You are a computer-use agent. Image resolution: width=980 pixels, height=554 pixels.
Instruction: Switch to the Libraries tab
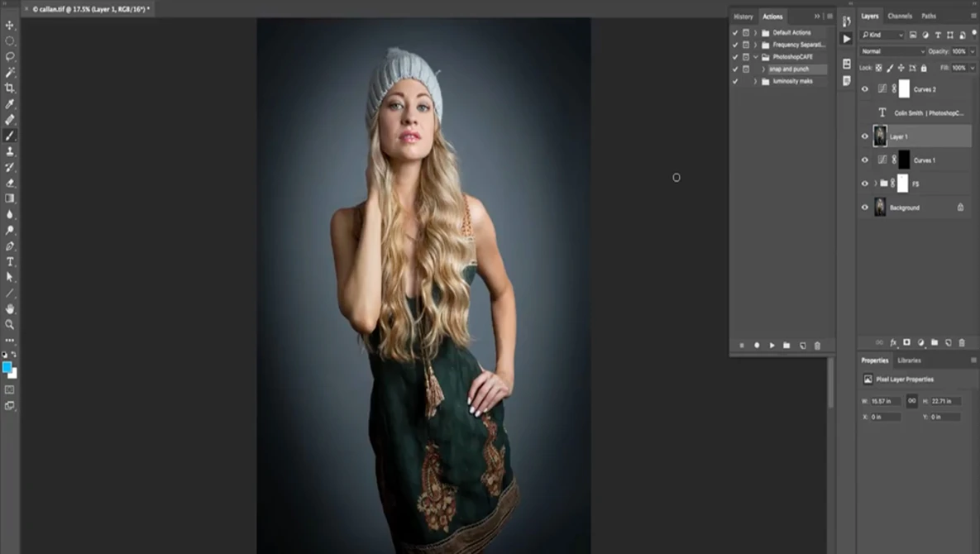pyautogui.click(x=909, y=361)
